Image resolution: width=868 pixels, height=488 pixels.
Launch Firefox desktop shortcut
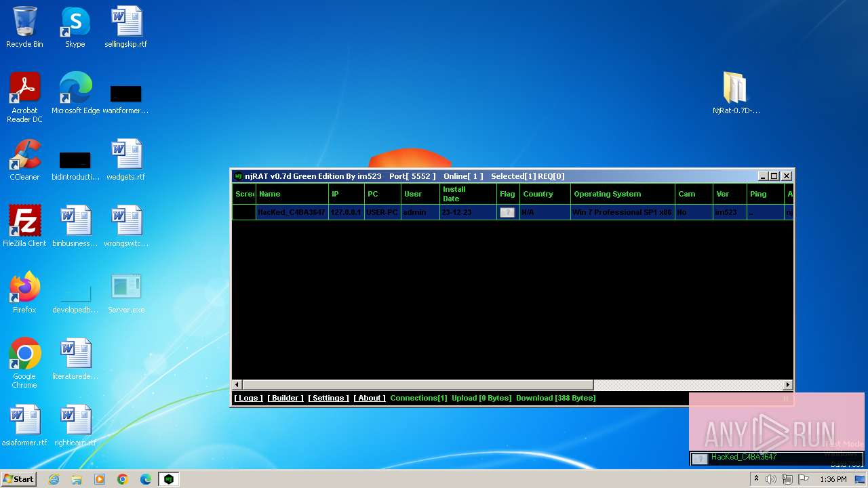click(x=24, y=293)
